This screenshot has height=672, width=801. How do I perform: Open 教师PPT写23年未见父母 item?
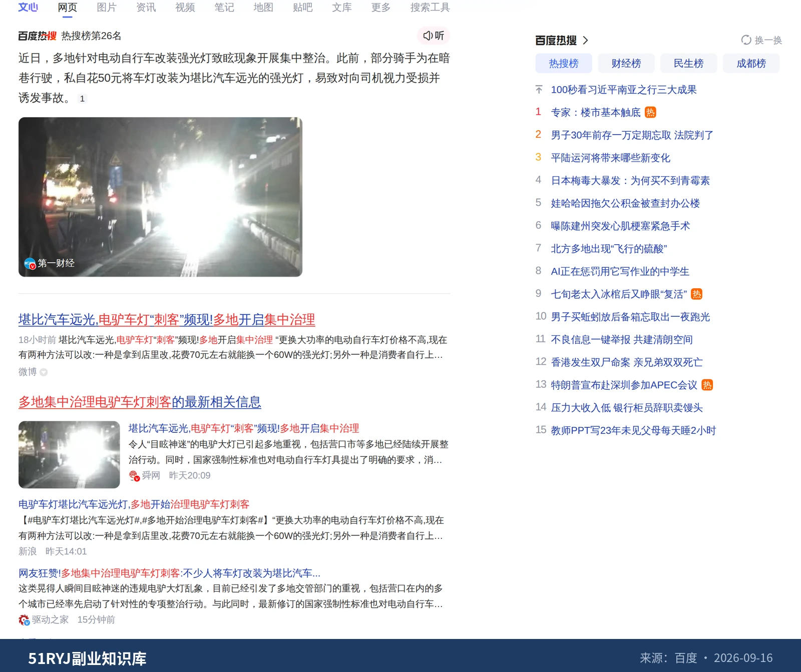point(633,430)
